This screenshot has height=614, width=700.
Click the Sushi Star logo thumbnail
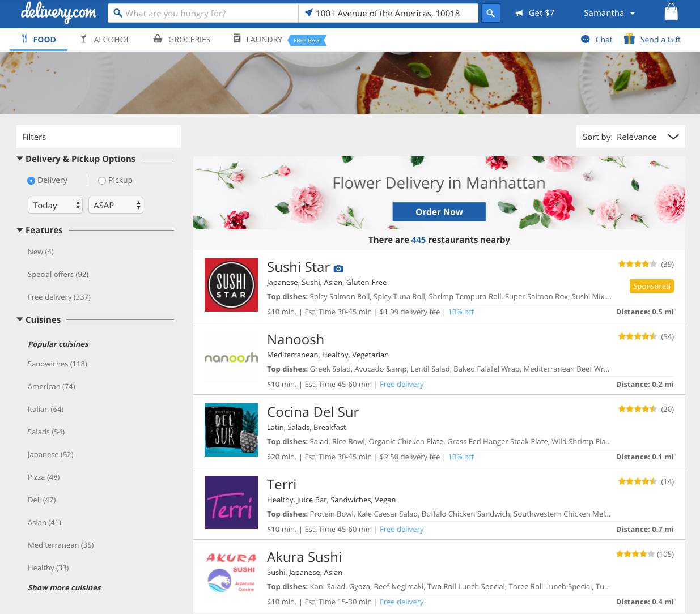[x=231, y=285]
